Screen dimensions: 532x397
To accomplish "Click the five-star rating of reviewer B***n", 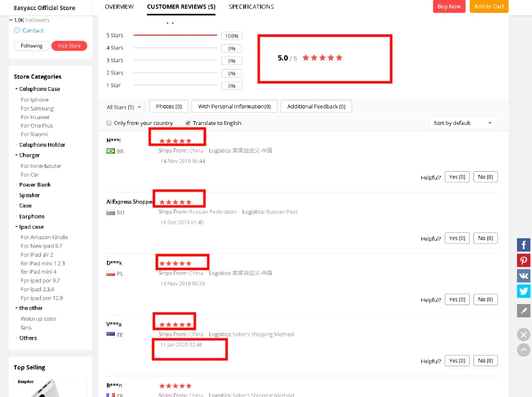I will pyautogui.click(x=176, y=386).
